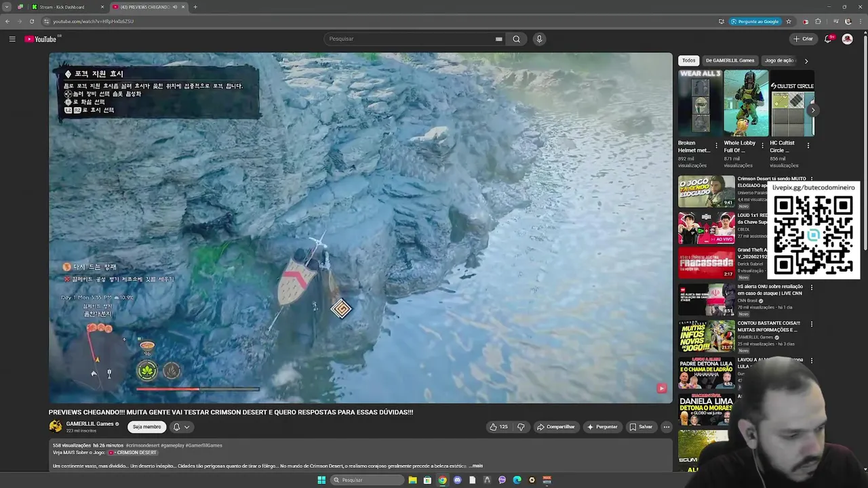
Task: Go to the YouTube home logo
Action: click(41, 39)
